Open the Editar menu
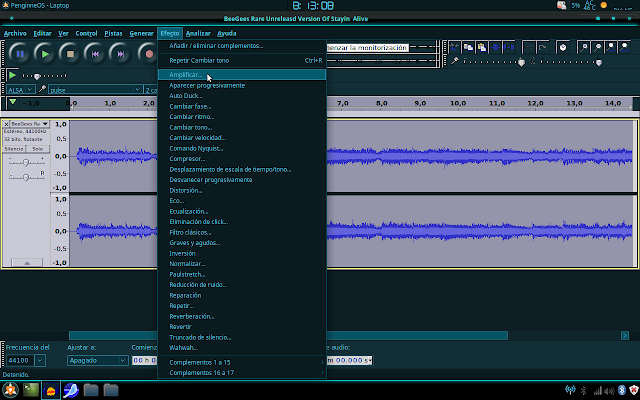 point(42,33)
